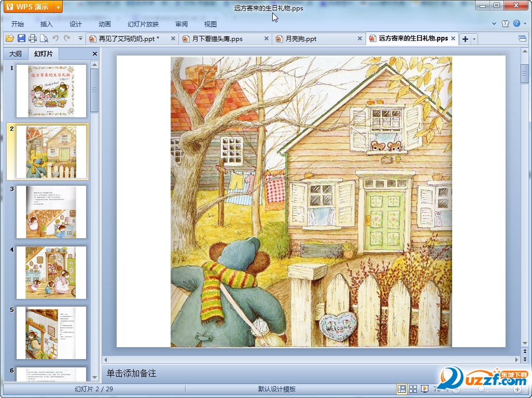Screen dimensions: 532x398
Task: Click 幻灯片 2 / 29 status text
Action: click(x=94, y=389)
